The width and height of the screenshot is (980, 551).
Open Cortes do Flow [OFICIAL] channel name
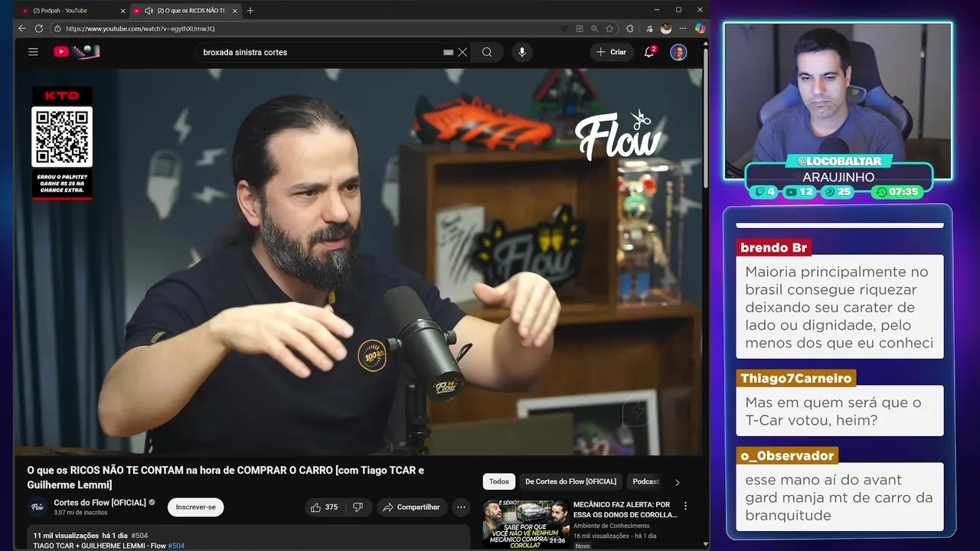click(100, 503)
